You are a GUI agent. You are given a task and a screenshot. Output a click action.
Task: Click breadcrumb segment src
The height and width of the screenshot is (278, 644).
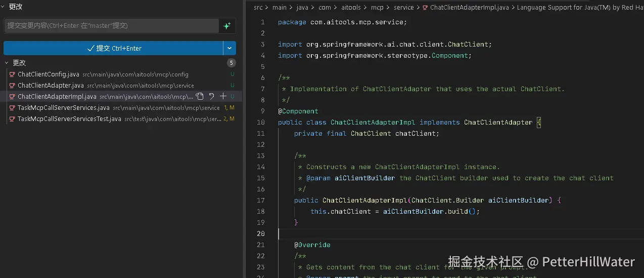tap(258, 8)
